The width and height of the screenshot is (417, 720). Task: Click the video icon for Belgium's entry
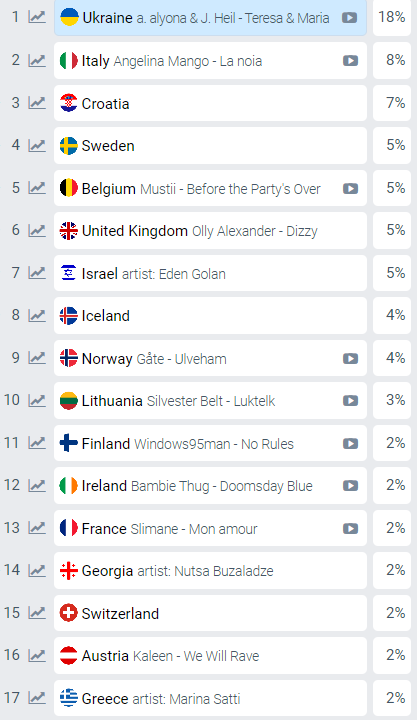tap(350, 189)
